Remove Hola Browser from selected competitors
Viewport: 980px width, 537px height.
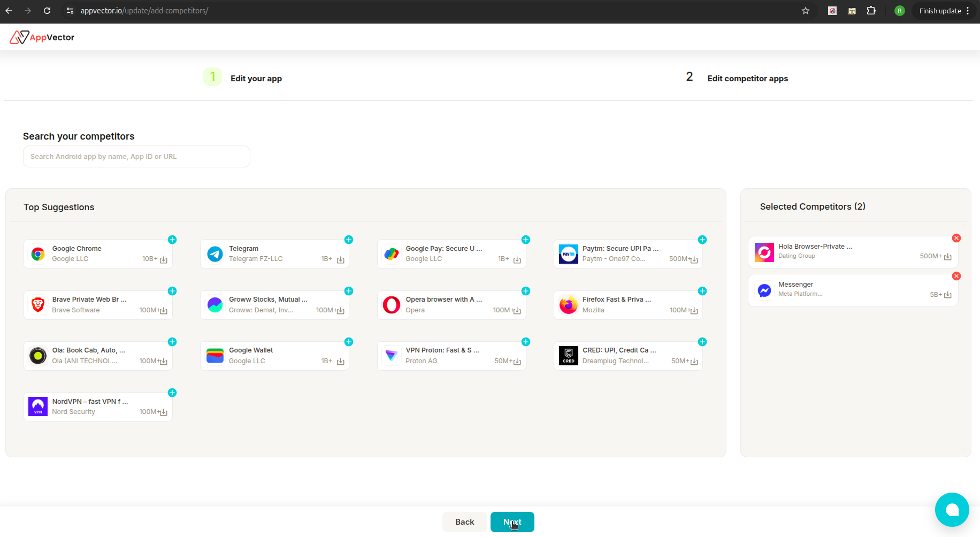[956, 238]
